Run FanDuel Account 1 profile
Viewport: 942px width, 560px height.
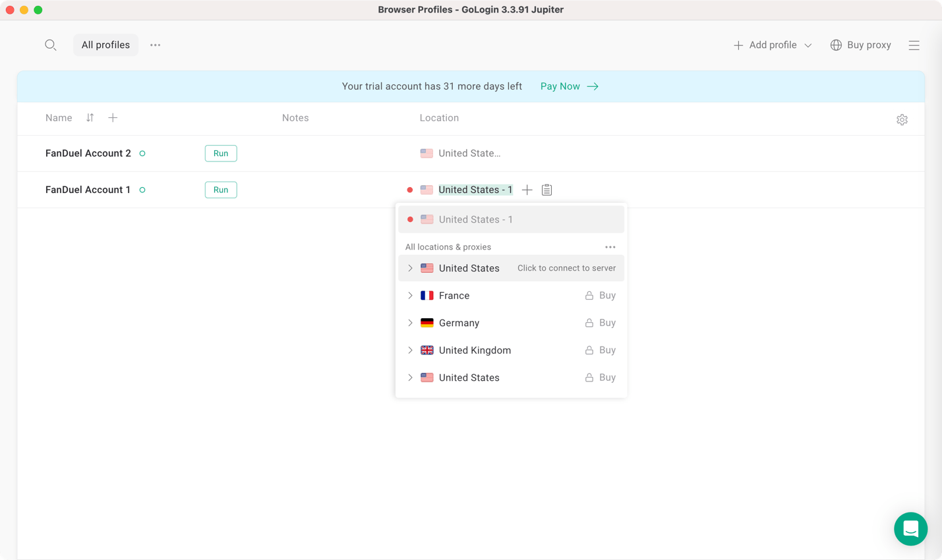[221, 190]
